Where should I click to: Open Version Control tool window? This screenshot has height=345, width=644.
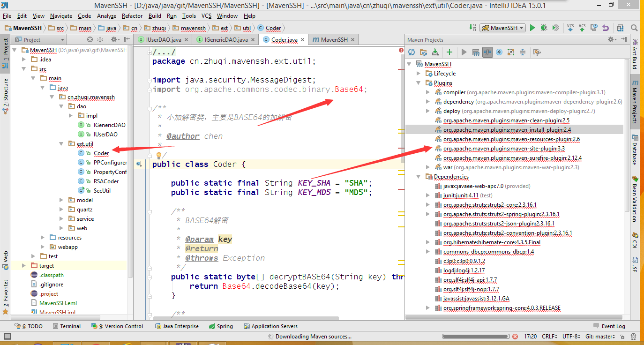click(117, 326)
